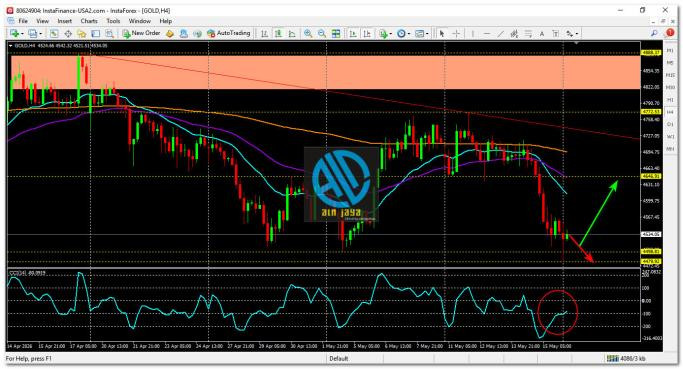Viewport: 683px width, 369px height.
Task: Select the Trendline drawing tool
Action: click(x=500, y=34)
